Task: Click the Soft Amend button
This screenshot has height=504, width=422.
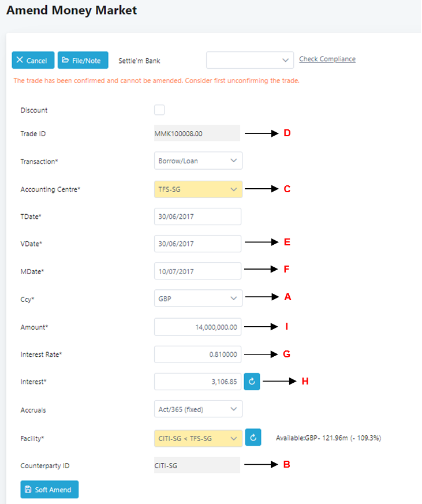Action: (49, 490)
